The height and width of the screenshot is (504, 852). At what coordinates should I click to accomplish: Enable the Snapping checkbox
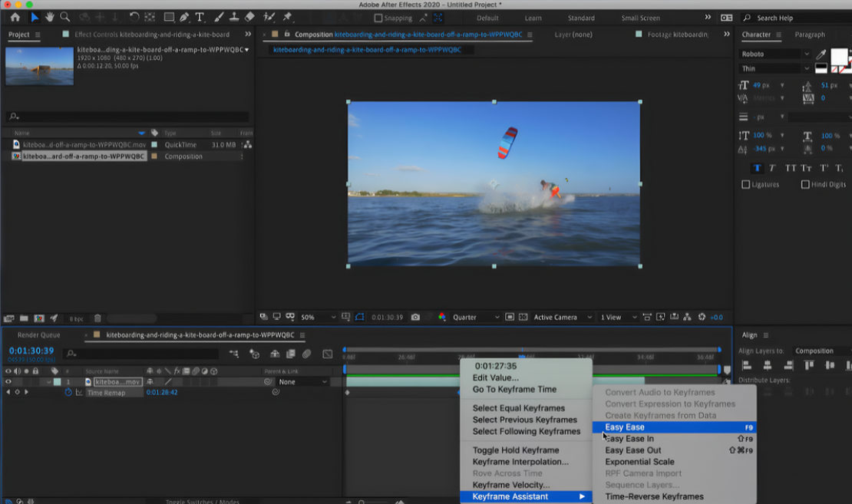(x=378, y=18)
